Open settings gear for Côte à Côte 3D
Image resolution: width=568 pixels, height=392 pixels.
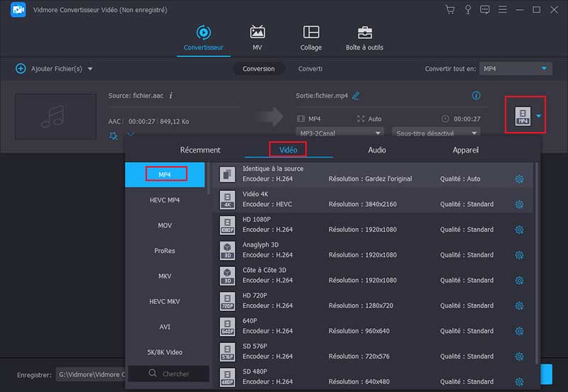point(519,281)
